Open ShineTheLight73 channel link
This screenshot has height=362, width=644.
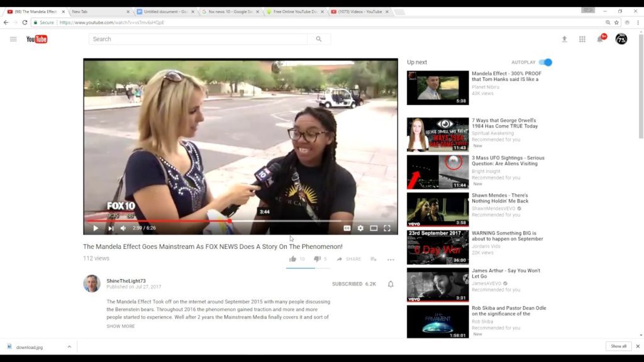[x=126, y=281]
